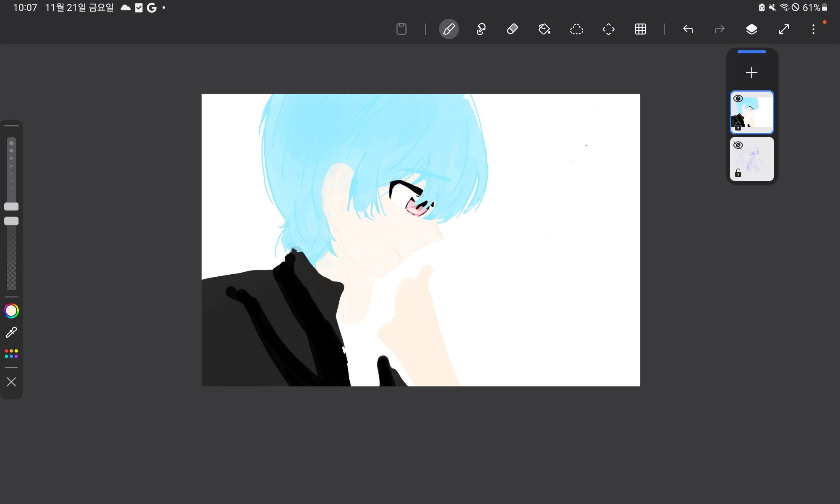Screen dimensions: 840x504
Task: Open the color palette swatches
Action: click(x=11, y=354)
